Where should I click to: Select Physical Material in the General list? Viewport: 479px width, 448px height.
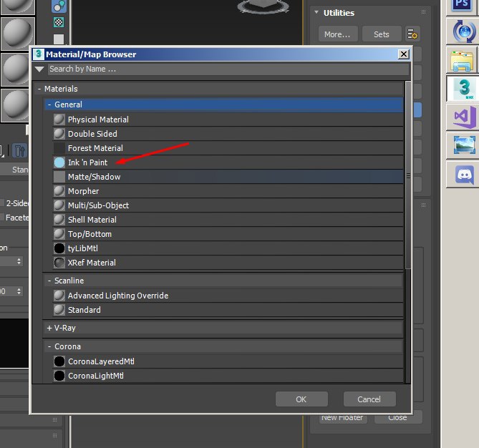(x=228, y=120)
